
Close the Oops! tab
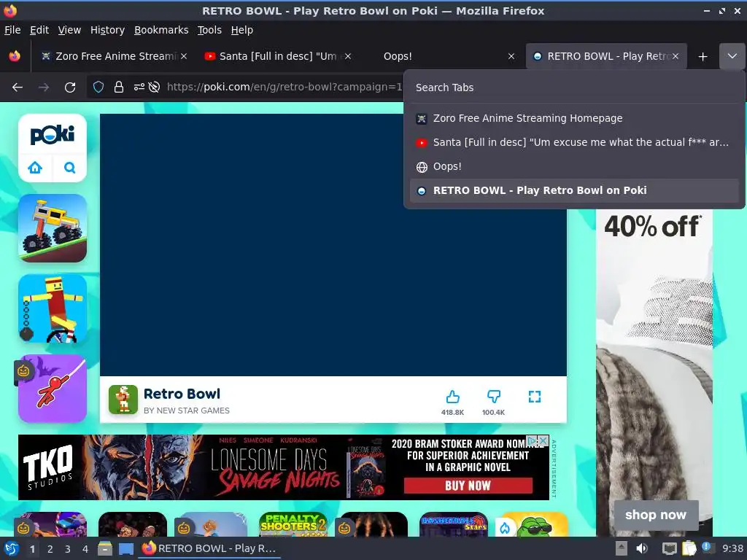(511, 56)
